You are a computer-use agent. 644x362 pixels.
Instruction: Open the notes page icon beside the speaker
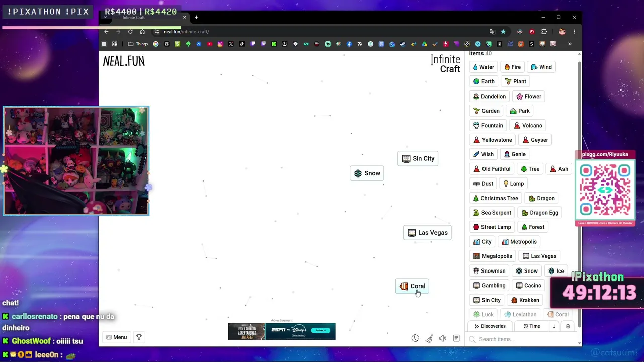coord(456,338)
